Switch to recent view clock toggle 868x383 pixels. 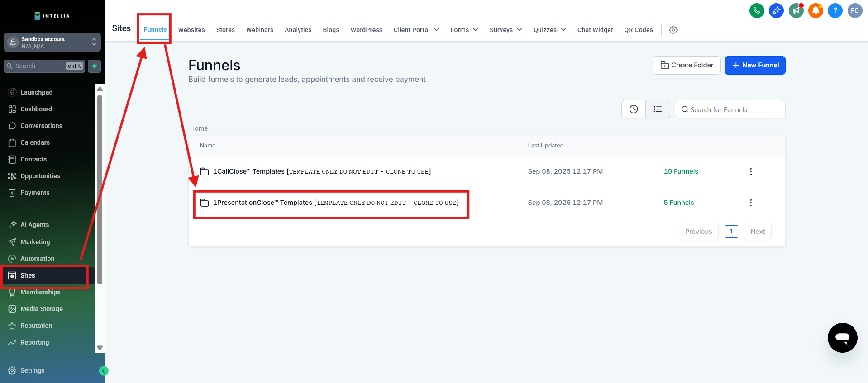[x=634, y=109]
